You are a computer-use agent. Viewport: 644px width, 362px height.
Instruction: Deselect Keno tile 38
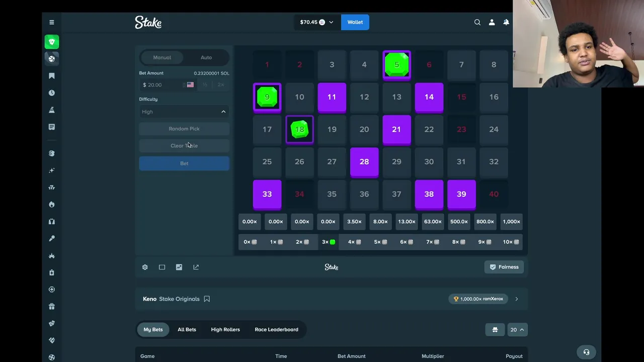coord(429,194)
